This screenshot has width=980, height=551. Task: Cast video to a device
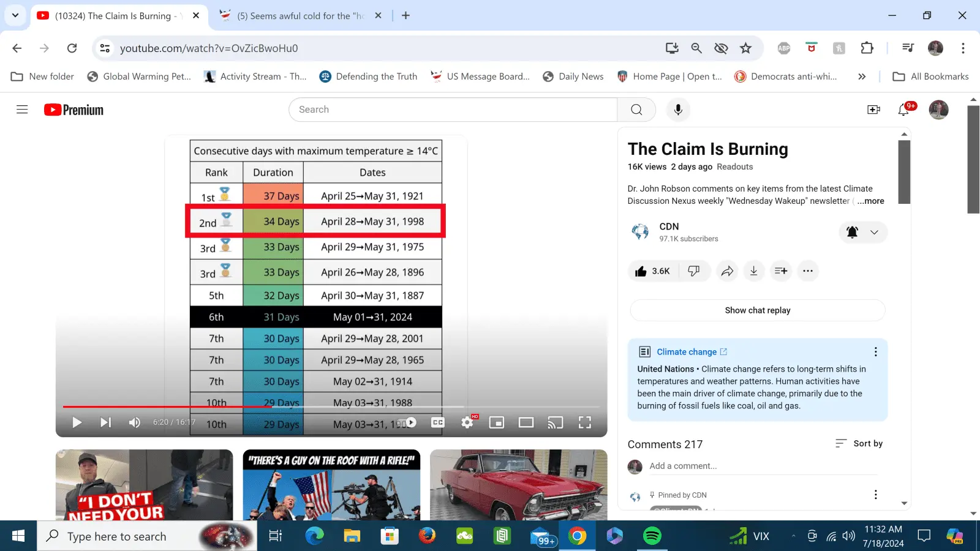556,422
